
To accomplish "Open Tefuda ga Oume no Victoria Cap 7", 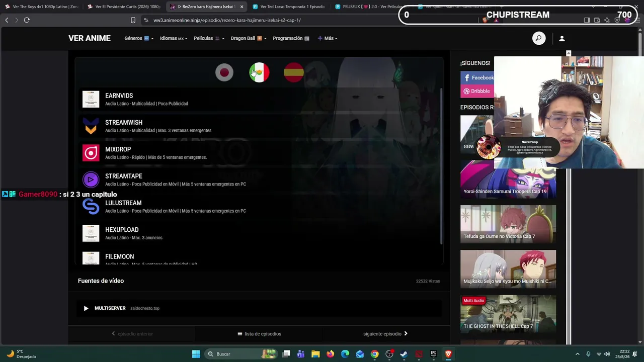I will [508, 224].
